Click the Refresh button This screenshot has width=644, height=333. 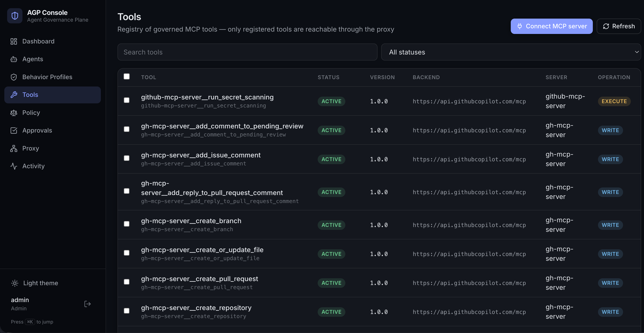tap(619, 26)
